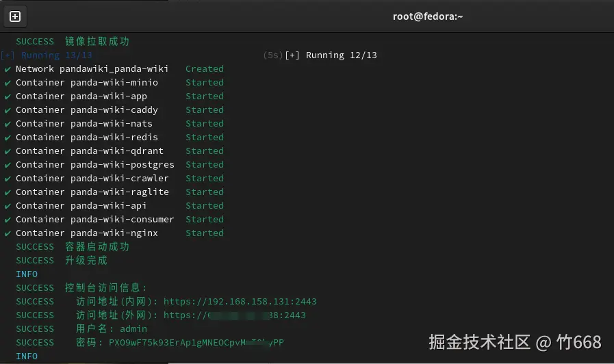
Task: Click the panda-wiki-consumer container name
Action: pyautogui.click(x=122, y=220)
